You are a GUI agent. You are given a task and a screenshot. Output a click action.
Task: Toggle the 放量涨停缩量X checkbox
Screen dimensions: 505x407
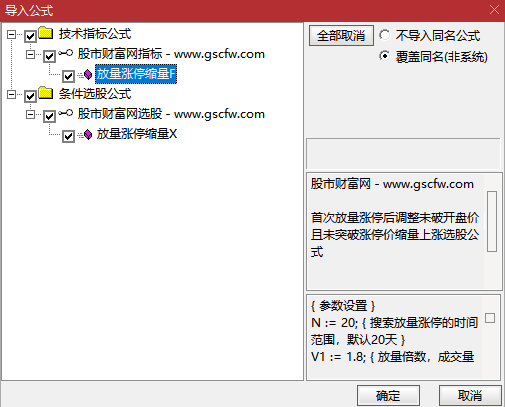click(x=68, y=136)
